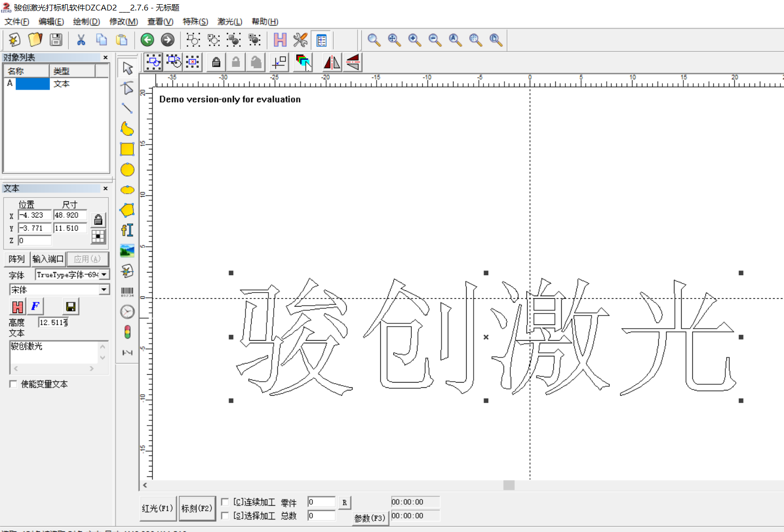This screenshot has width=784, height=532.
Task: Open the wrench and screwdriver settings icon
Action: tap(300, 40)
